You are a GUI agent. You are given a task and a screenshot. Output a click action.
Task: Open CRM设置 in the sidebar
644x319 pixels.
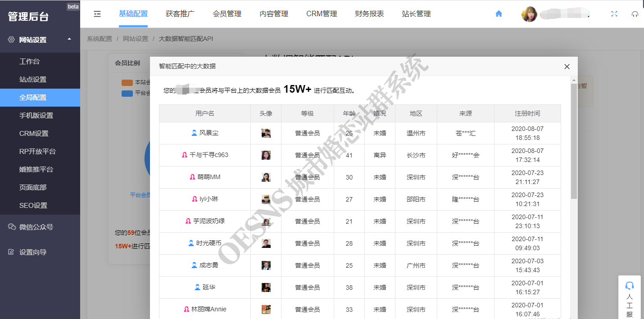tap(40, 134)
